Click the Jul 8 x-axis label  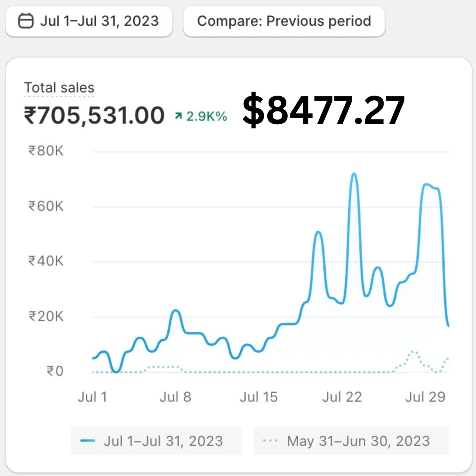coord(175,397)
